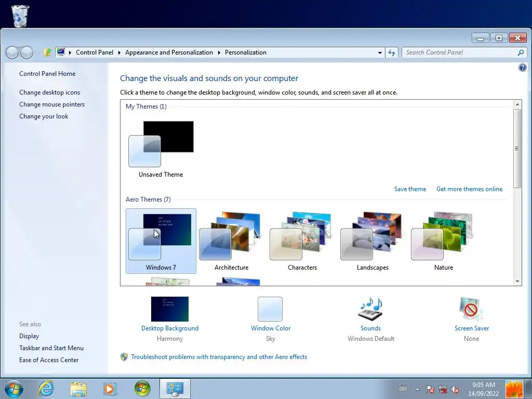Open the Recycle Bin on desktop
This screenshot has width=532, height=399.
click(20, 16)
